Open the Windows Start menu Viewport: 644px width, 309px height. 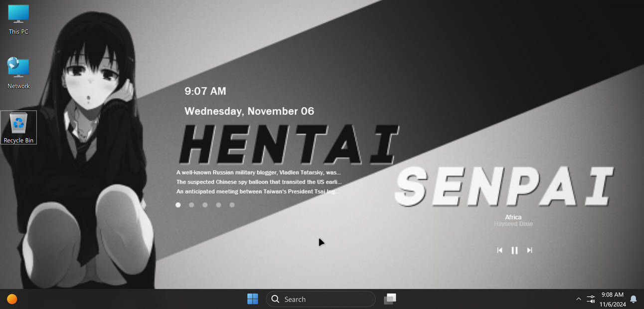click(x=253, y=299)
